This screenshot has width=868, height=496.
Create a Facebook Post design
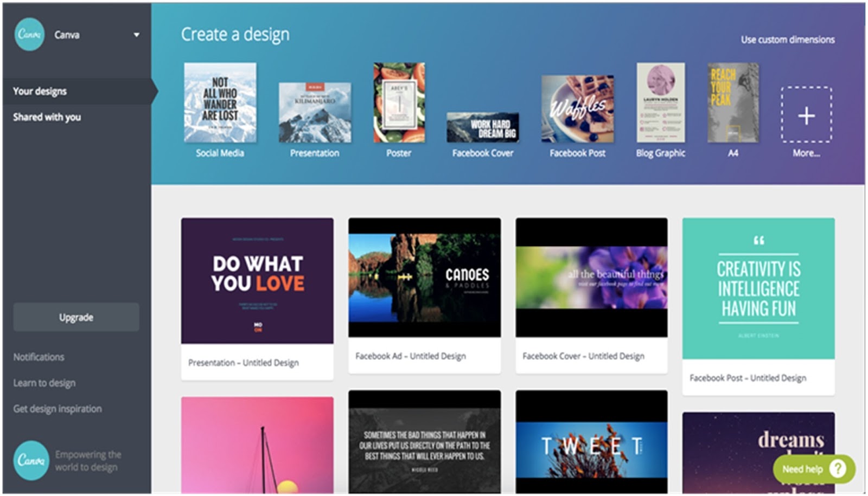tap(577, 108)
